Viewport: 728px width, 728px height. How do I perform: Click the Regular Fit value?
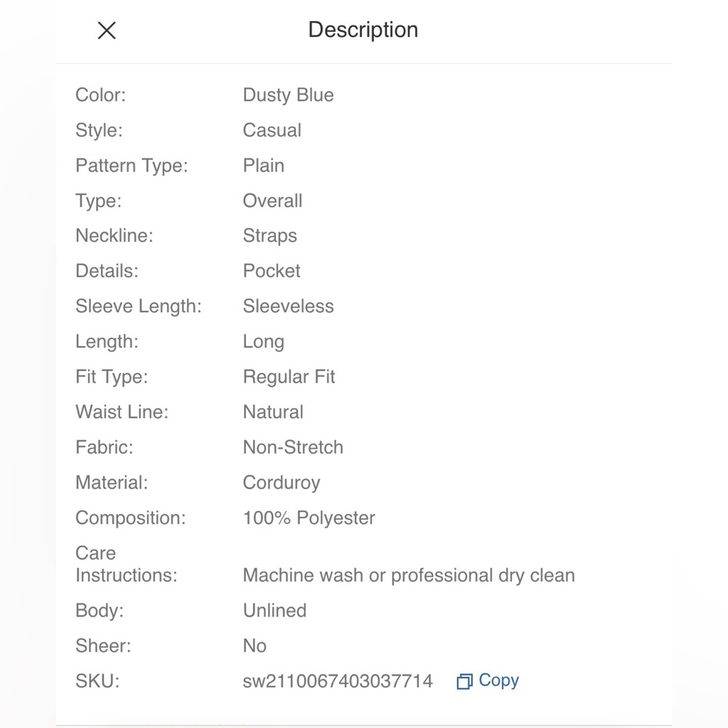click(289, 377)
